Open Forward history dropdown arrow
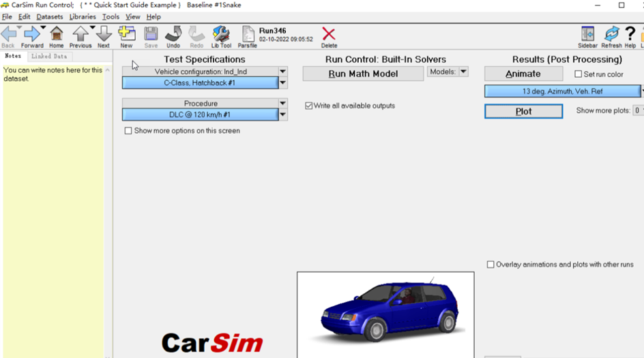644x358 pixels. [x=43, y=27]
